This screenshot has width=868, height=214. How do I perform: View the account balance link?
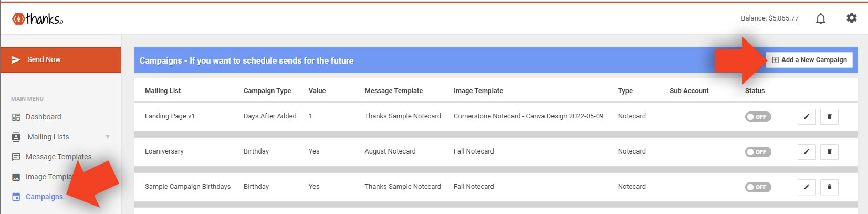769,18
